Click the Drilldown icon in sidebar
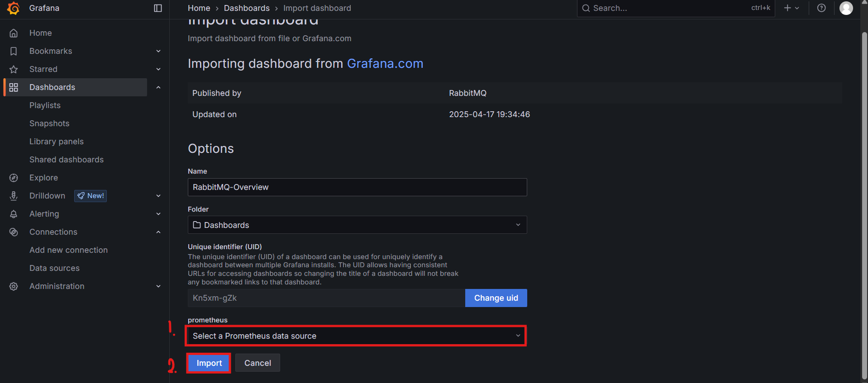Screen dimensions: 868x383 [14, 196]
